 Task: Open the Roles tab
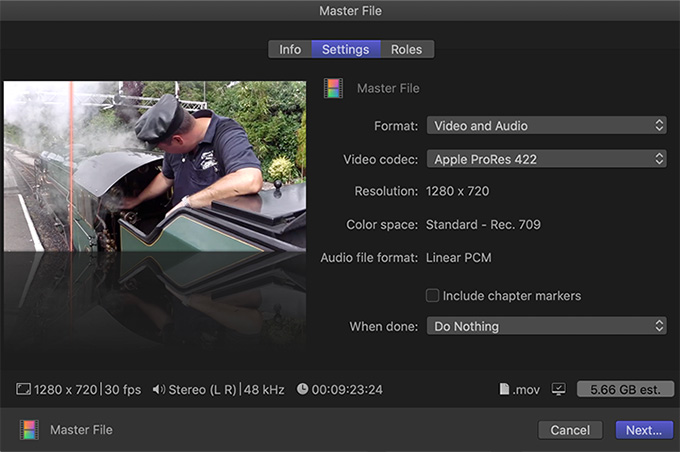407,49
